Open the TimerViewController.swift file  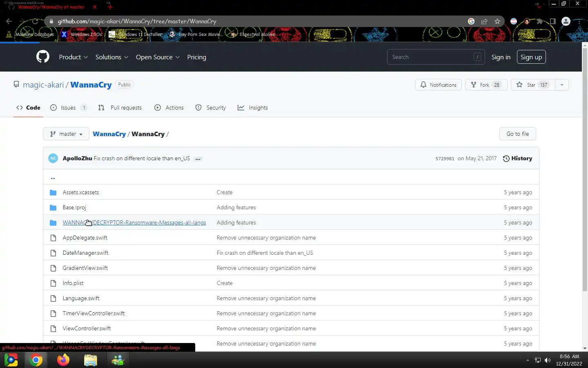(x=94, y=313)
